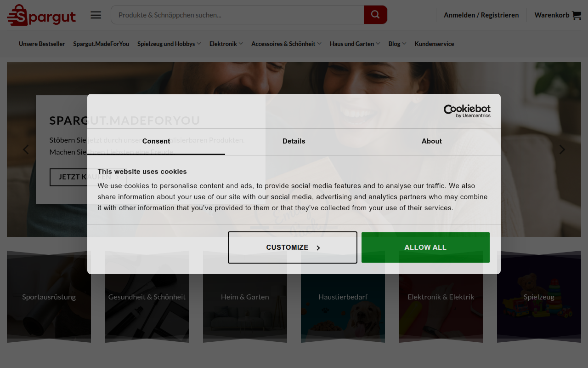Click the SPARGUT.MADEFORYOU banner heading
Screen dimensions: 588x368
pos(124,121)
